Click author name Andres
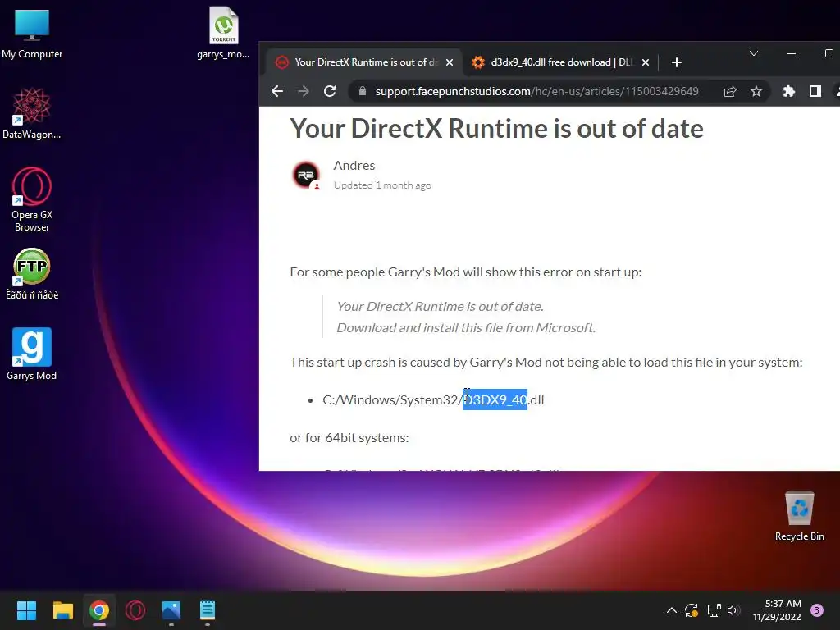Screen dimensions: 840x630 click(354, 166)
